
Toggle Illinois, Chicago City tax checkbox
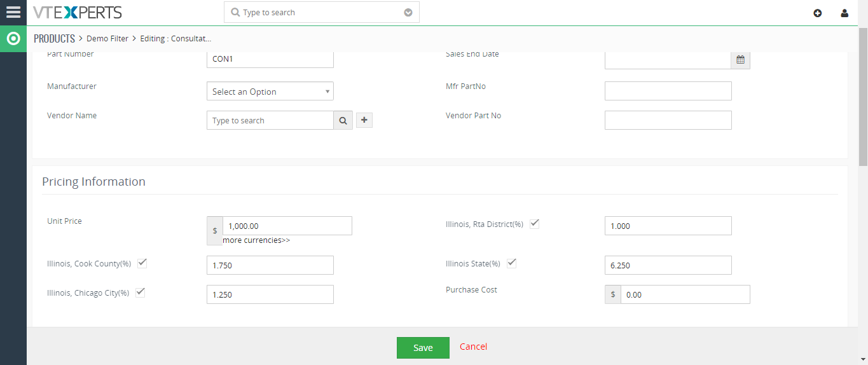pyautogui.click(x=141, y=292)
